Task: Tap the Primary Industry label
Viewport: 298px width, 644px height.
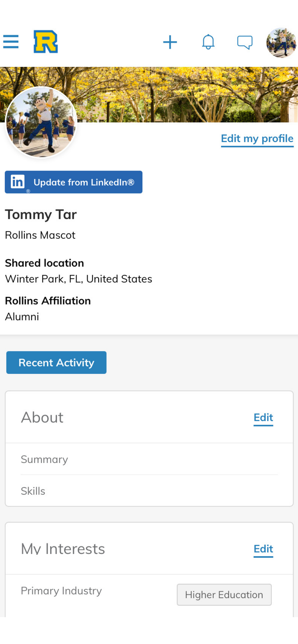Action: click(61, 591)
